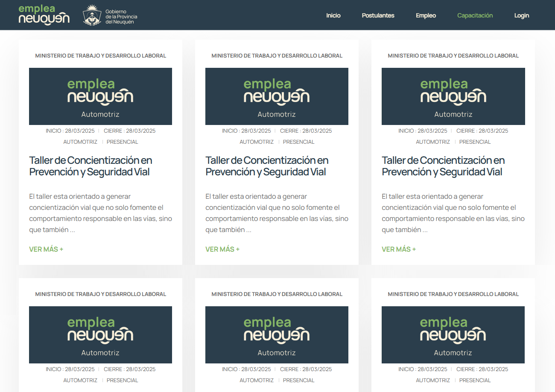Click VER MÁS + on the middle top-row card
This screenshot has height=392, width=555.
(x=222, y=249)
